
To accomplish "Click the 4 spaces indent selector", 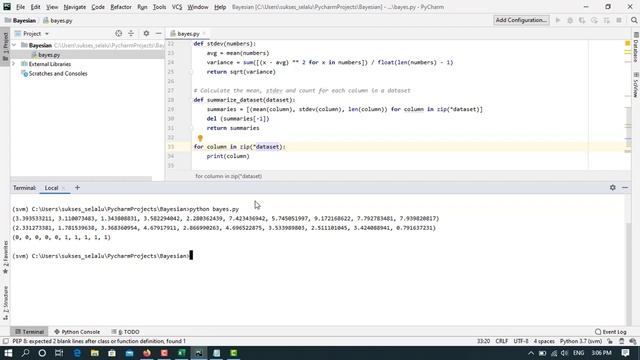I will (x=544, y=341).
